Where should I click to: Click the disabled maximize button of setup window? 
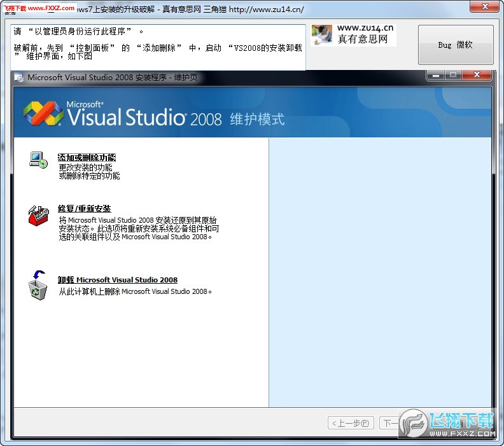(453, 75)
